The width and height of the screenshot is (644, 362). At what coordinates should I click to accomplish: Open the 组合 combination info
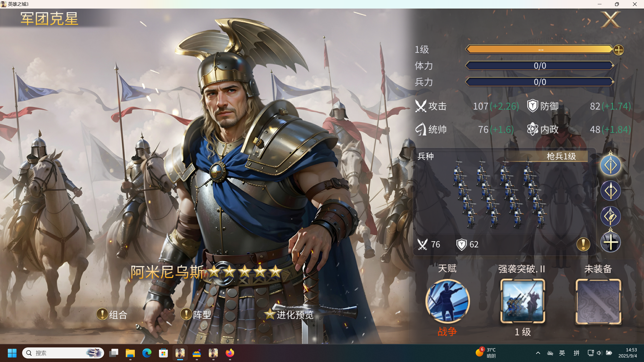click(x=112, y=314)
